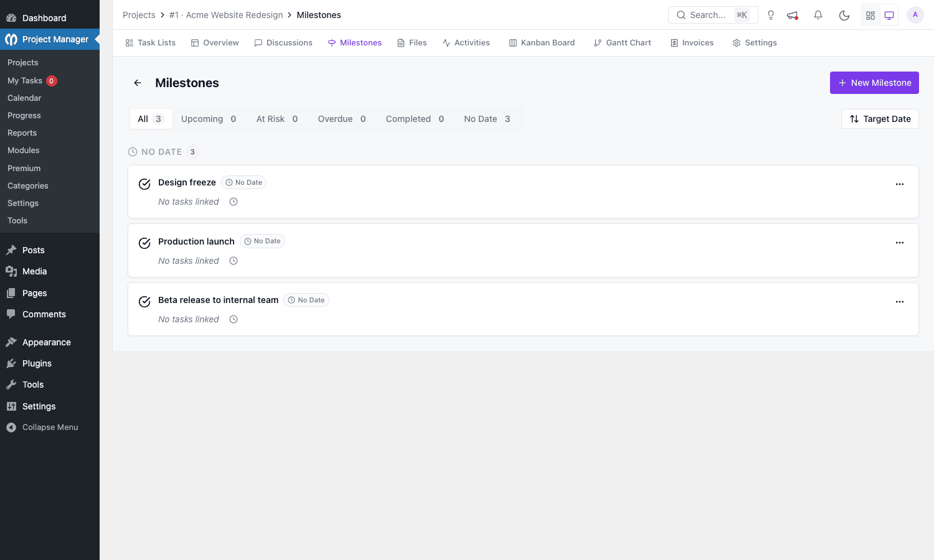934x560 pixels.
Task: Open Comments in WordPress sidebar
Action: tap(50, 314)
